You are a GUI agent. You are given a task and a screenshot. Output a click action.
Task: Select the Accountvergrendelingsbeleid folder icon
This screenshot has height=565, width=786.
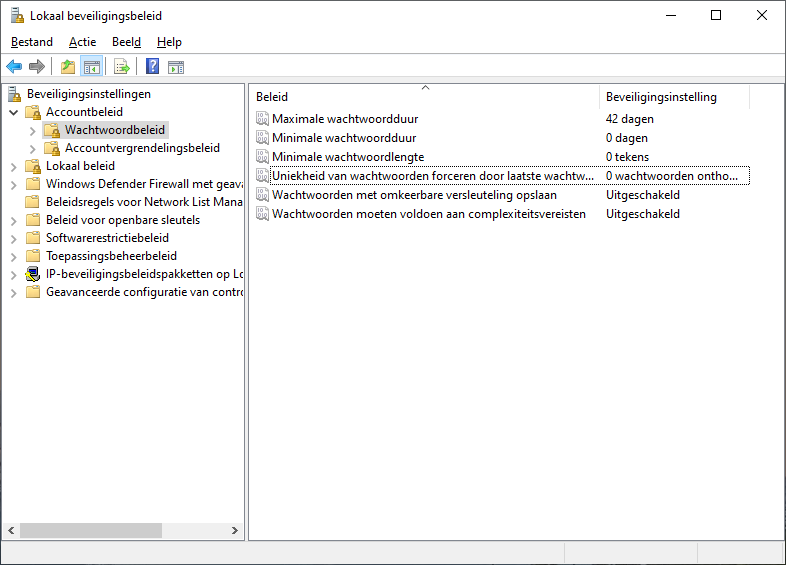(52, 148)
